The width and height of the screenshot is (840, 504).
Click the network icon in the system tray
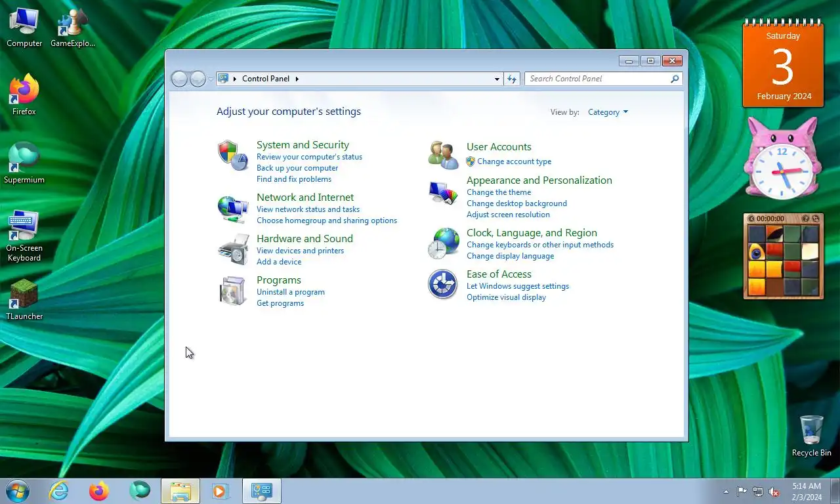758,492
